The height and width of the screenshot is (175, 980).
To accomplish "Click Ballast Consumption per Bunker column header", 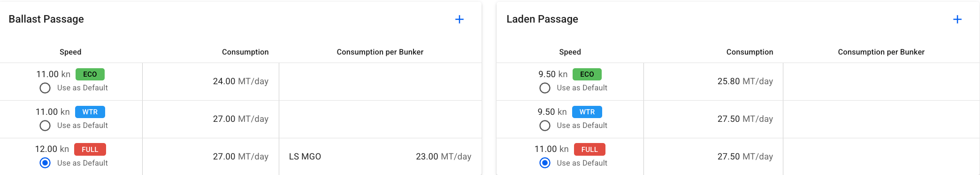I will [380, 52].
